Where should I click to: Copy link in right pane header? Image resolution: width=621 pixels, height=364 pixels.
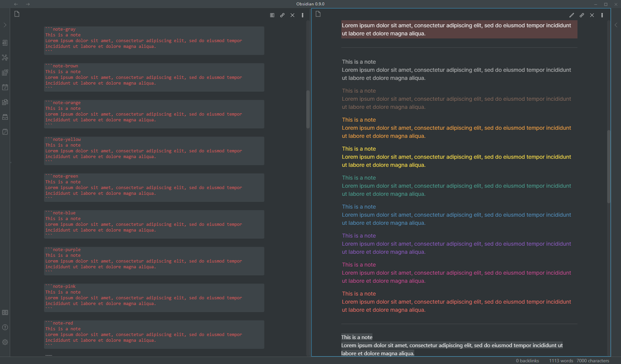(582, 15)
